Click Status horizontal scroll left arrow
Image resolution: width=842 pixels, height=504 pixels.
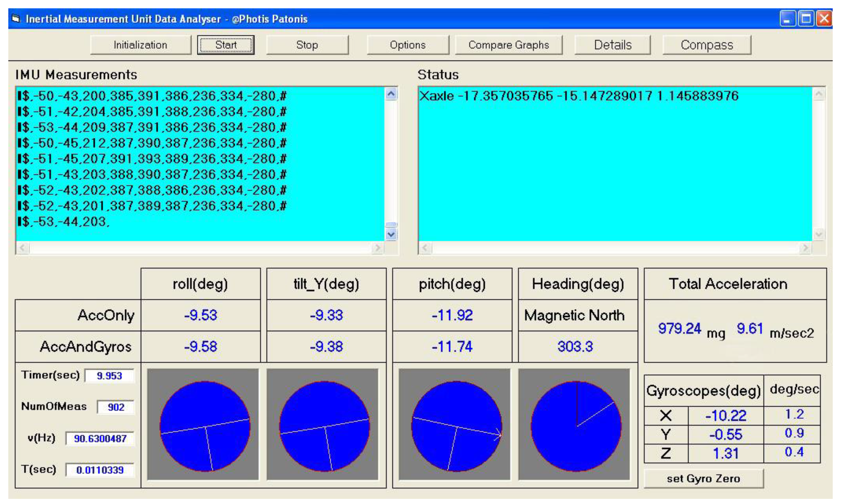[x=425, y=248]
